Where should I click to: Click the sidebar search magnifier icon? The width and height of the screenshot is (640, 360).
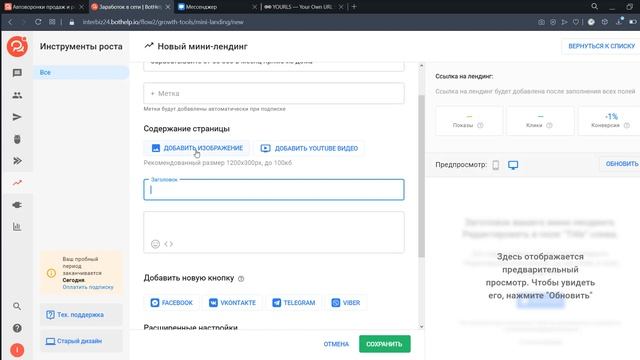[x=17, y=306]
